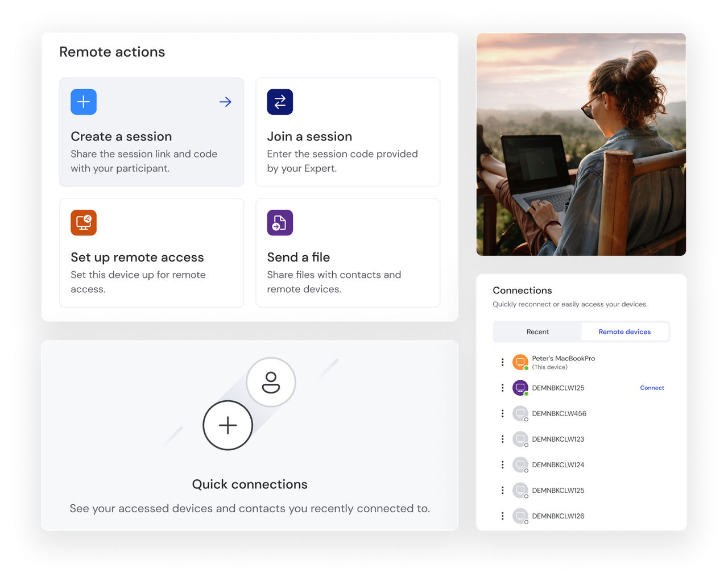Click the purple Send a file icon
Viewport: 728px width, 581px height.
280,223
